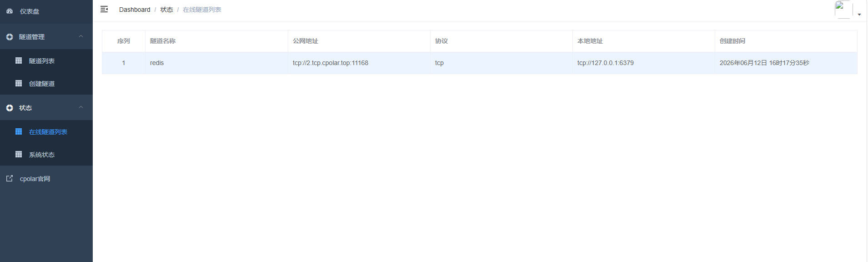Open the user dropdown caret
The image size is (868, 262).
click(x=859, y=15)
